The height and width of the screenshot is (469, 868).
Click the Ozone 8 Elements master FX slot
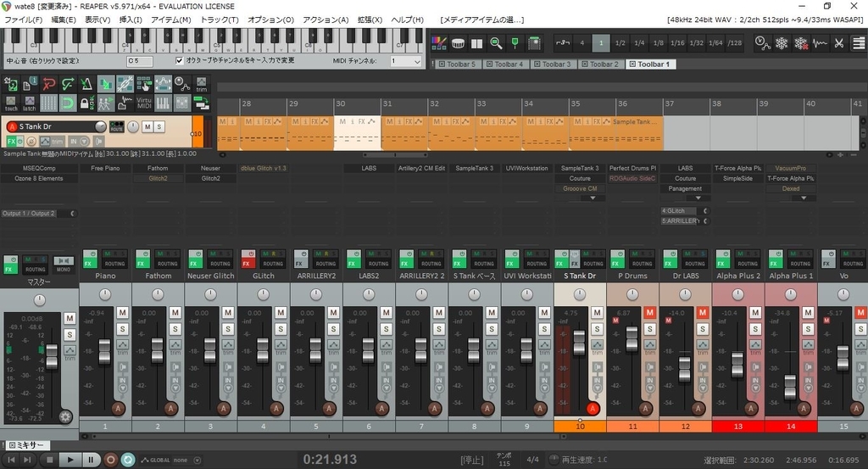[x=39, y=178]
